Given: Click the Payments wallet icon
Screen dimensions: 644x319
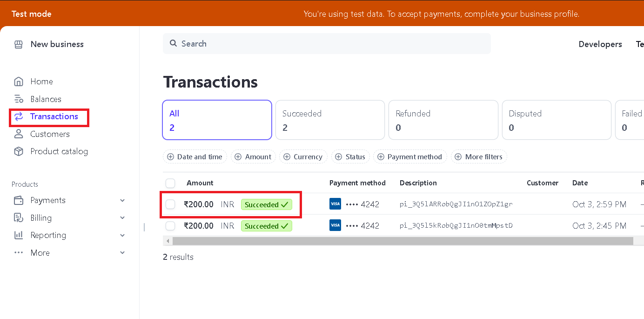Looking at the screenshot, I should click(x=19, y=200).
